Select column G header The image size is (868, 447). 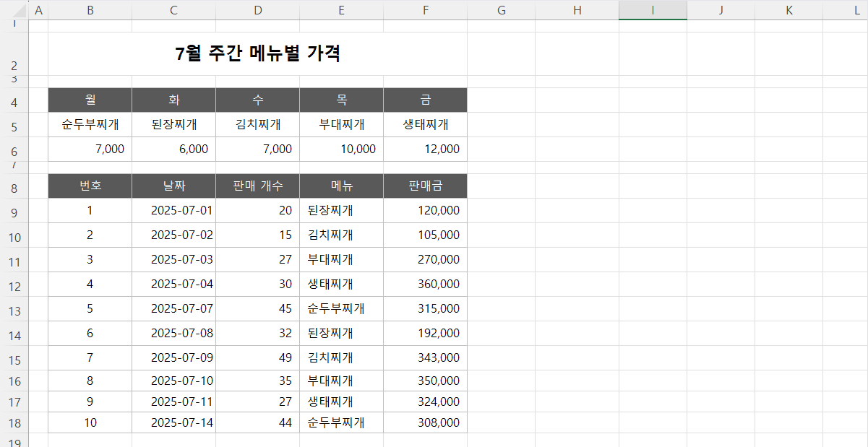click(502, 10)
